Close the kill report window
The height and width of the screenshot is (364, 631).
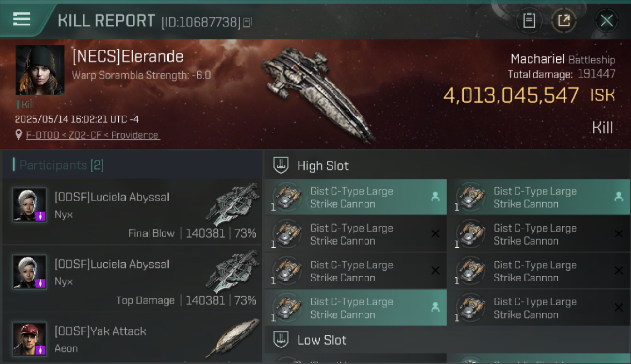606,20
